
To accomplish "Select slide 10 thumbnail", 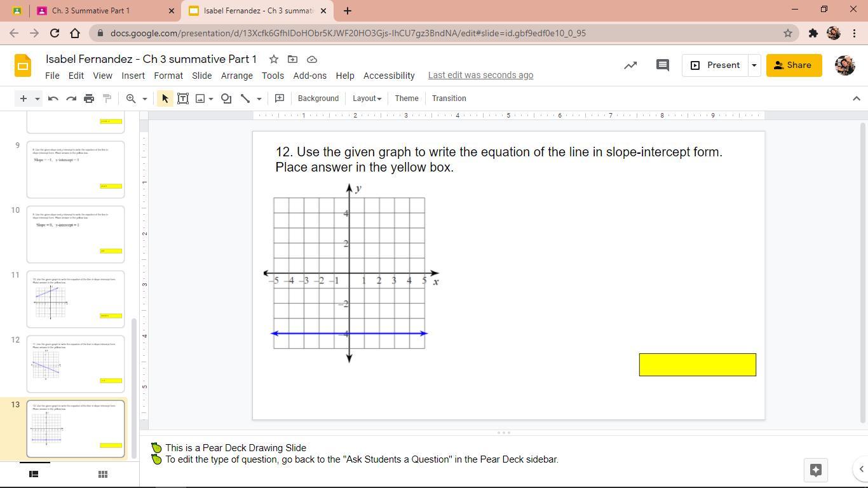I will [76, 234].
